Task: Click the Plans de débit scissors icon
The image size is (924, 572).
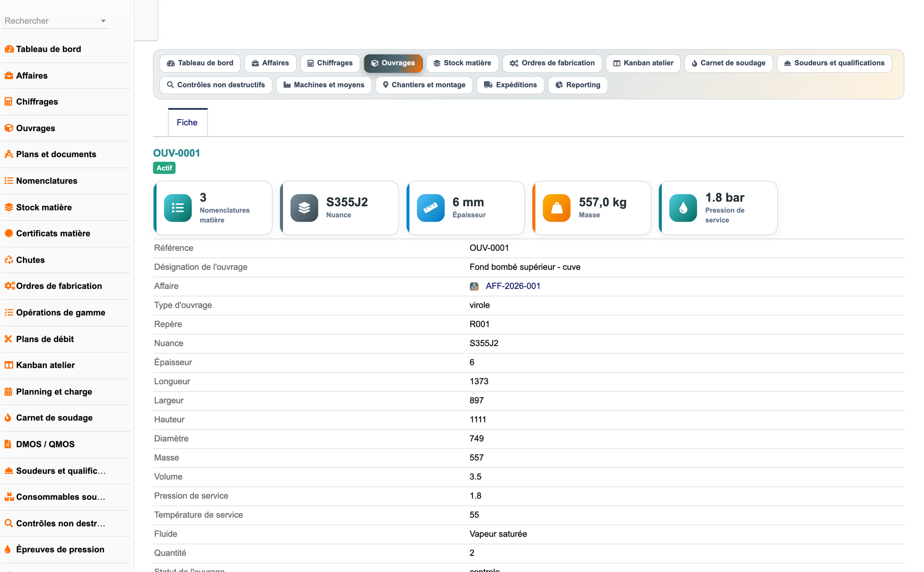Action: coord(9,339)
